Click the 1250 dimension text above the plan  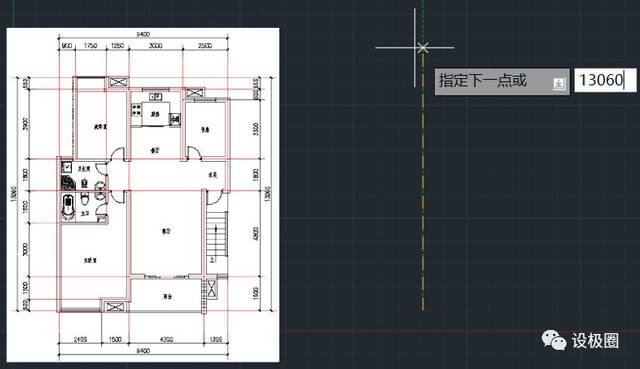tap(118, 46)
